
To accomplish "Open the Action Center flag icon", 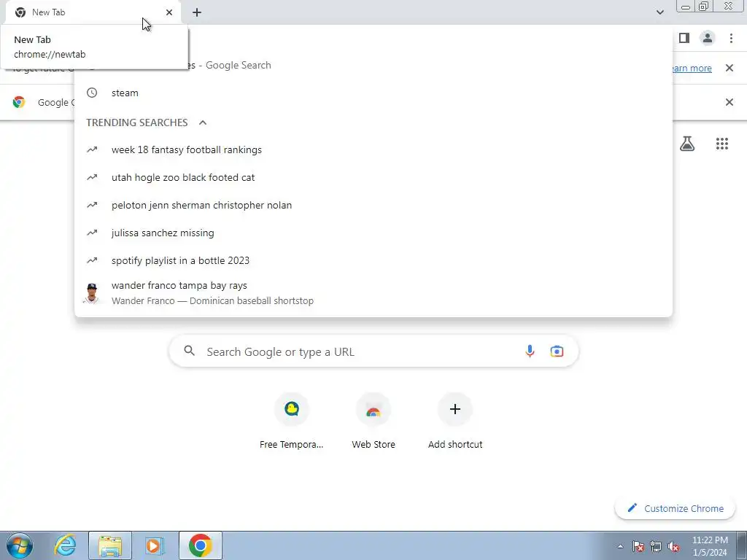I will pyautogui.click(x=638, y=546).
